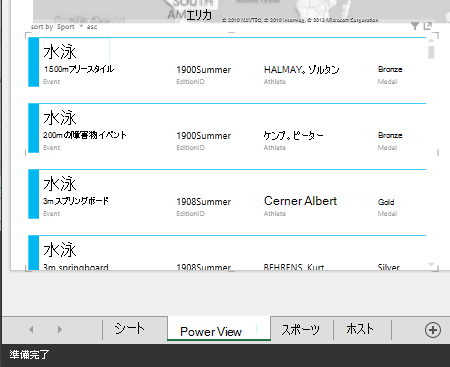Click the 水泳 title on first card
Viewport: 450px width, 367px height.
point(60,52)
